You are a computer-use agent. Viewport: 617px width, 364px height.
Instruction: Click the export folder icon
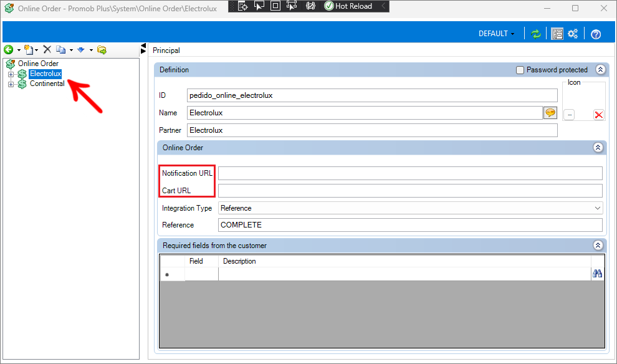tap(102, 50)
